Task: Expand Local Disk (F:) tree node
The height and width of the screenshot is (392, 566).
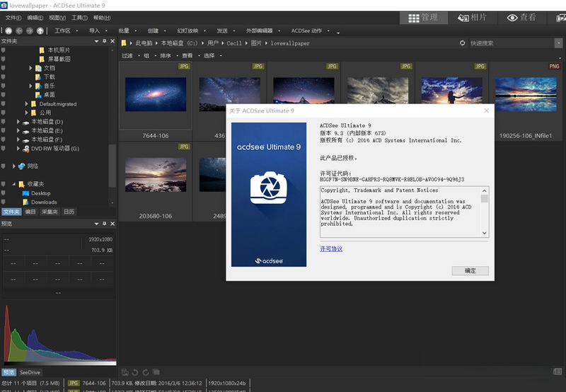Action: click(x=18, y=139)
